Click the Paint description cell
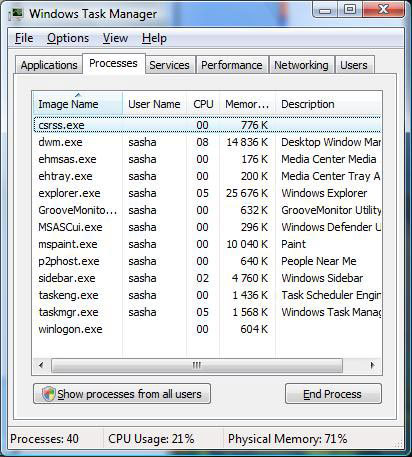This screenshot has width=412, height=457. pyautogui.click(x=293, y=244)
